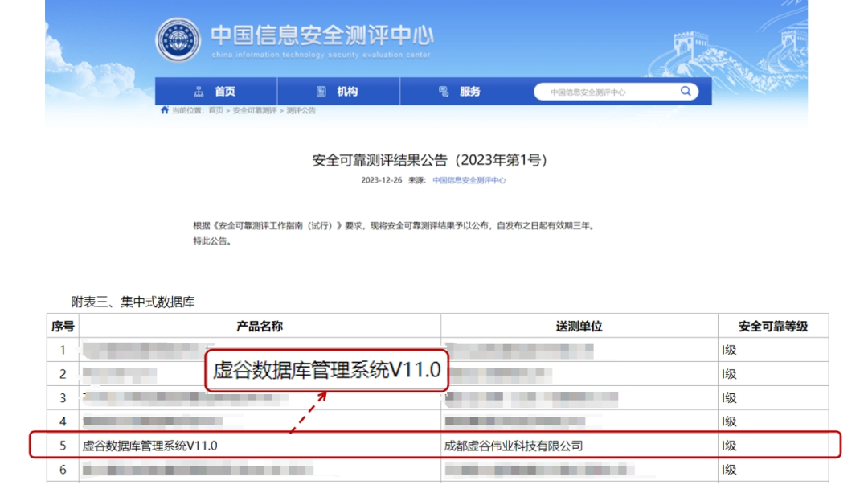The width and height of the screenshot is (868, 489).
Task: Click the home icon in breadcrumb
Action: coord(165,110)
